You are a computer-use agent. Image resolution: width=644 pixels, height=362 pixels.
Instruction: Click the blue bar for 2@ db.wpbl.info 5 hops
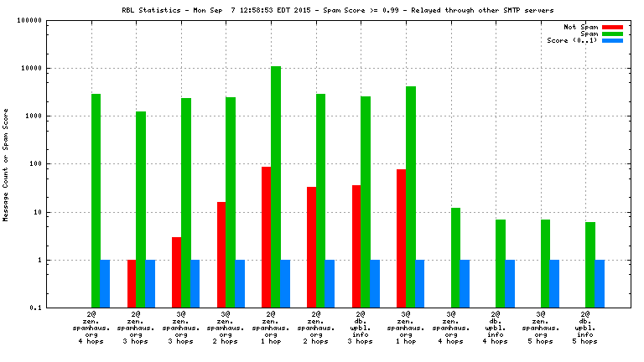click(600, 284)
